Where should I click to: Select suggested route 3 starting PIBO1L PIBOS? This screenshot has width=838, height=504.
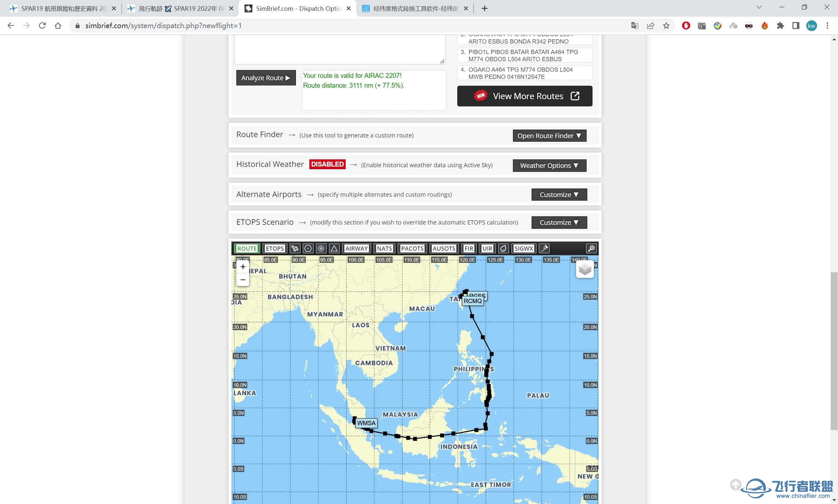pyautogui.click(x=524, y=55)
